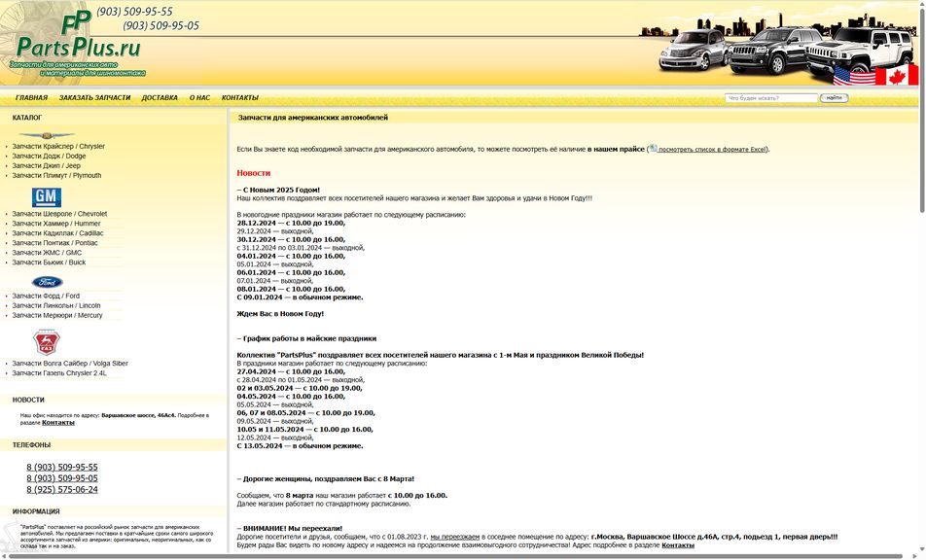The width and height of the screenshot is (926, 560).
Task: Open Запчасти Хаммер / Hummer link
Action: click(56, 224)
